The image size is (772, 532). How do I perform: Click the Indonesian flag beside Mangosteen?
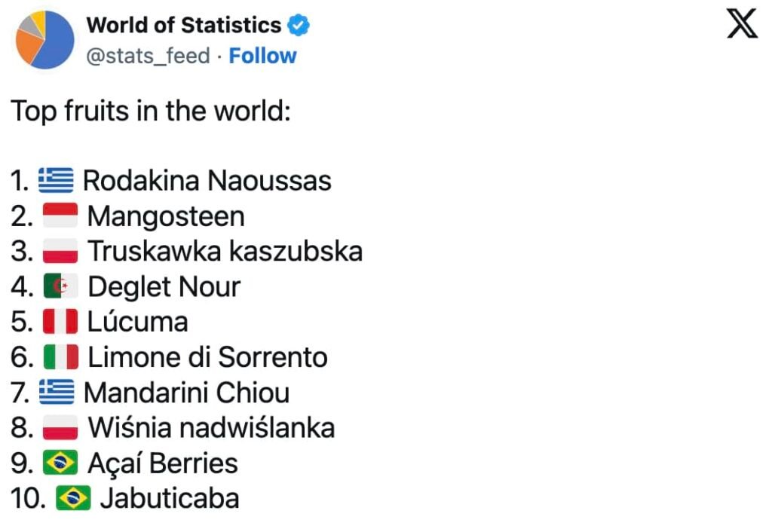(60, 216)
